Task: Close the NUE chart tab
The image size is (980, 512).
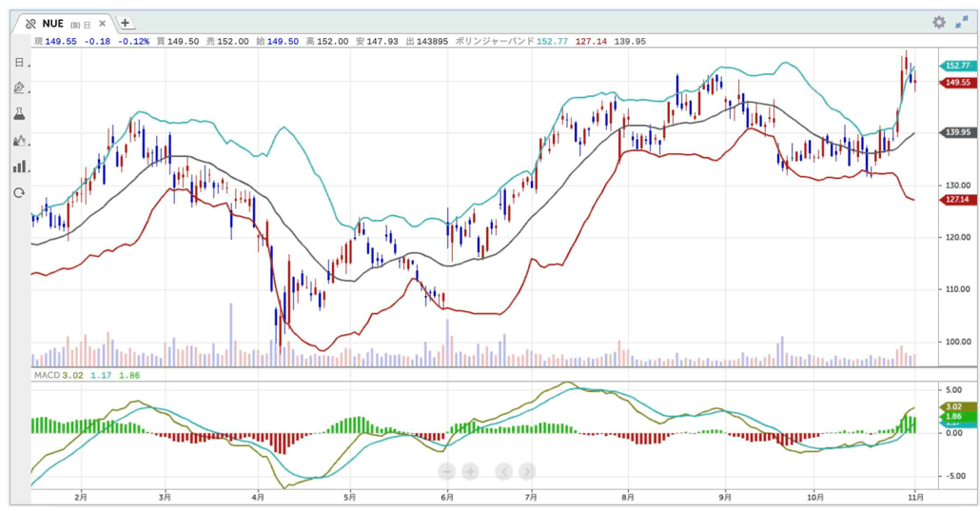Action: [103, 24]
